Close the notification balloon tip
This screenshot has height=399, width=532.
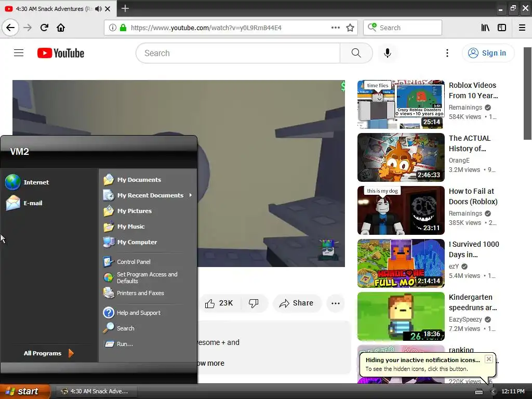(488, 359)
